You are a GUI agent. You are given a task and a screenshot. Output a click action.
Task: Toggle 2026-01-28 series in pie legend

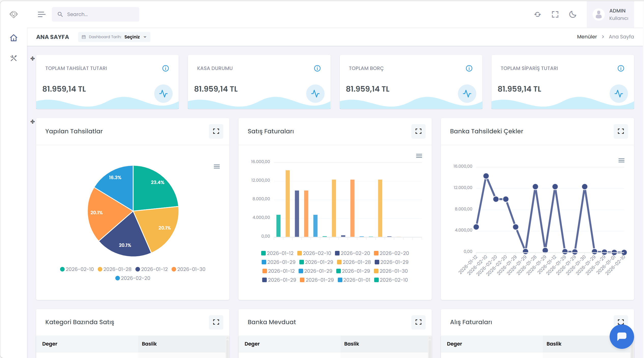[x=115, y=269]
